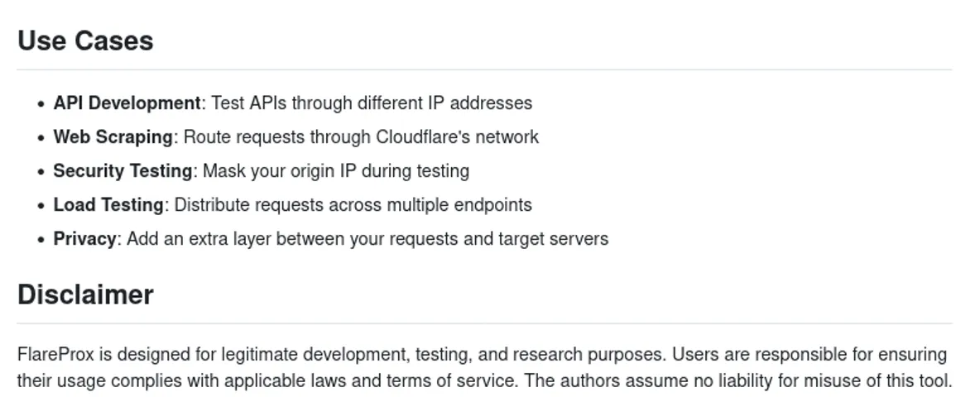Click the Disclaimer heading
This screenshot has width=980, height=397.
(85, 295)
